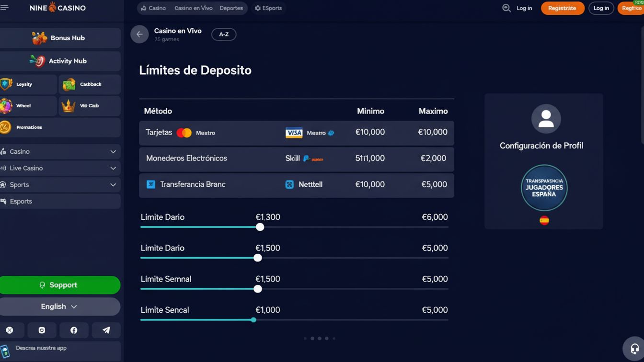This screenshot has width=644, height=362.
Task: Click the Maximo column header
Action: tap(433, 111)
